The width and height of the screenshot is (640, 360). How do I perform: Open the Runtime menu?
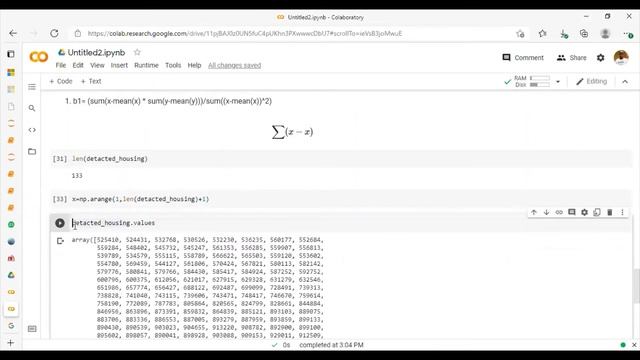(146, 65)
